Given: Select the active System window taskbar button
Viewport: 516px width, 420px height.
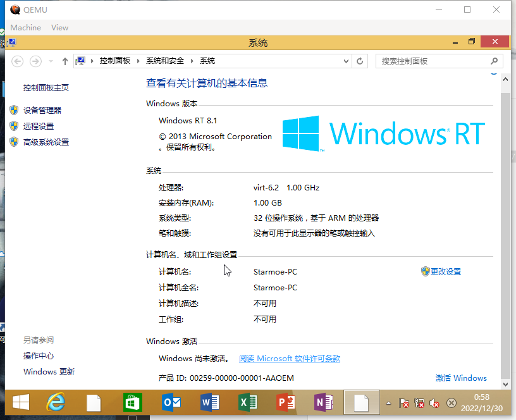Looking at the screenshot, I should [x=362, y=402].
